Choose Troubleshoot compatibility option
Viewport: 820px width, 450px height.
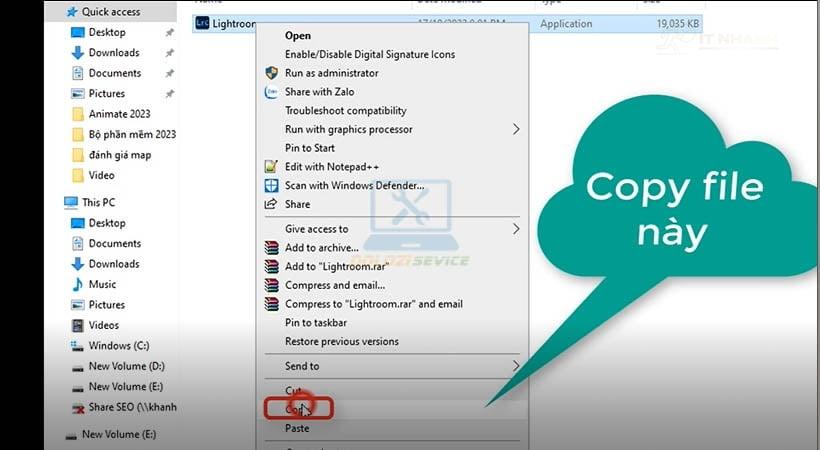click(x=345, y=111)
